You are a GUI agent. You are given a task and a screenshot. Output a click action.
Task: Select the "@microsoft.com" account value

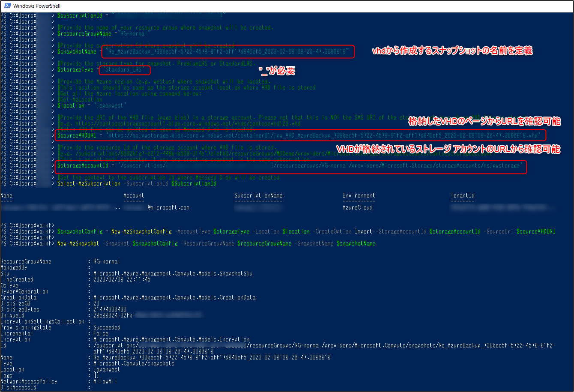coord(168,207)
